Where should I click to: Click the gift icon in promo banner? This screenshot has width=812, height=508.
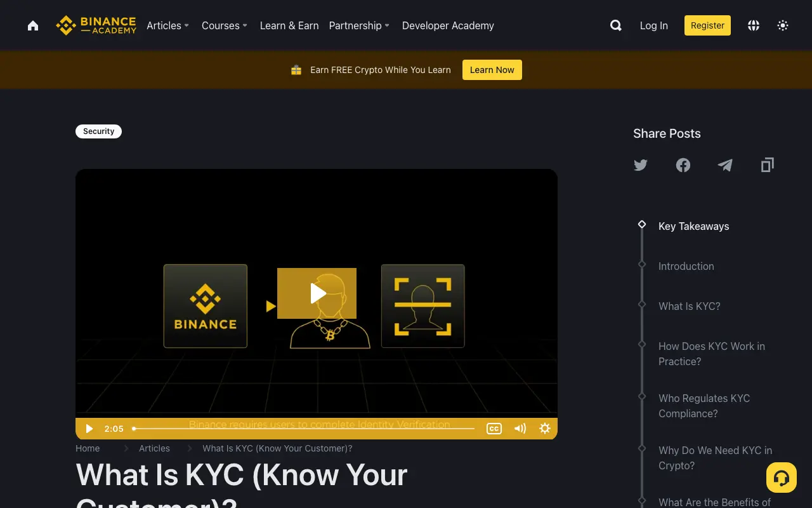296,70
